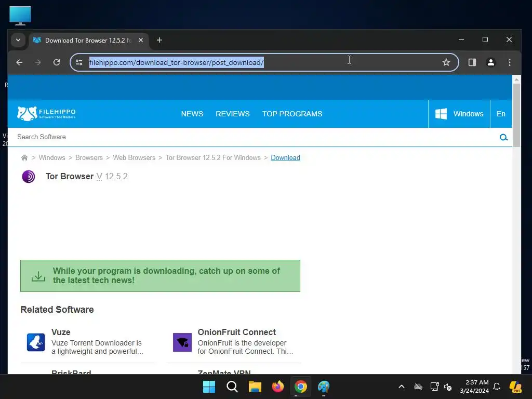The image size is (532, 399).
Task: Open a new tab with the plus button
Action: [159, 40]
